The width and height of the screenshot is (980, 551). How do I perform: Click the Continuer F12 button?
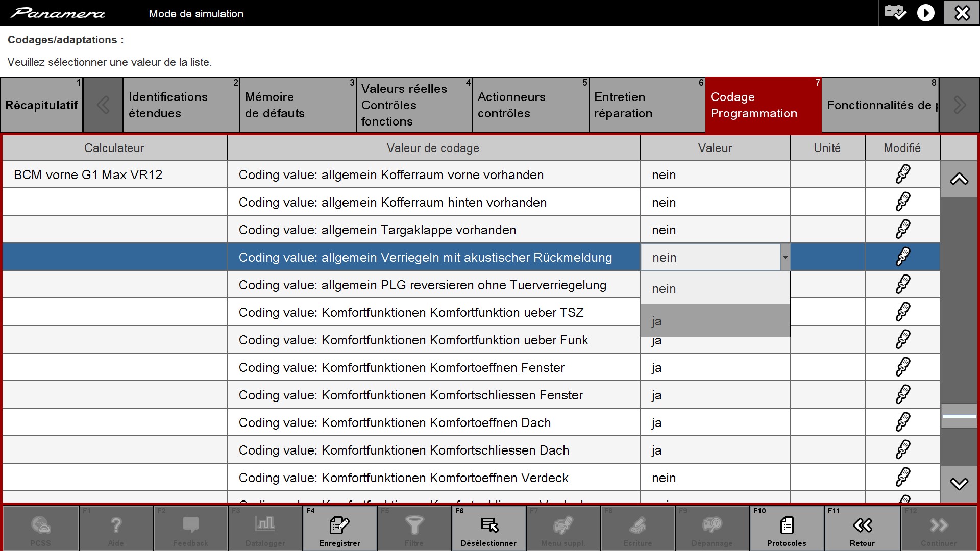coord(939,528)
